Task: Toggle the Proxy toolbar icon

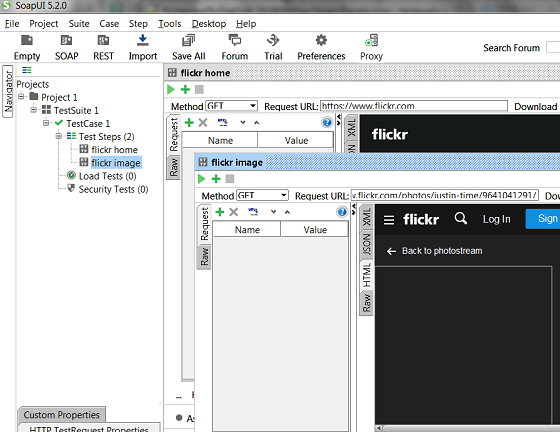Action: [371, 47]
